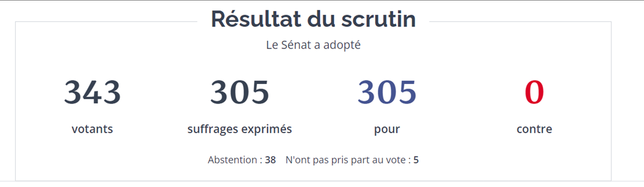644x187 pixels.
Task: Click the "Résultat du scrutin" heading
Action: (x=313, y=19)
